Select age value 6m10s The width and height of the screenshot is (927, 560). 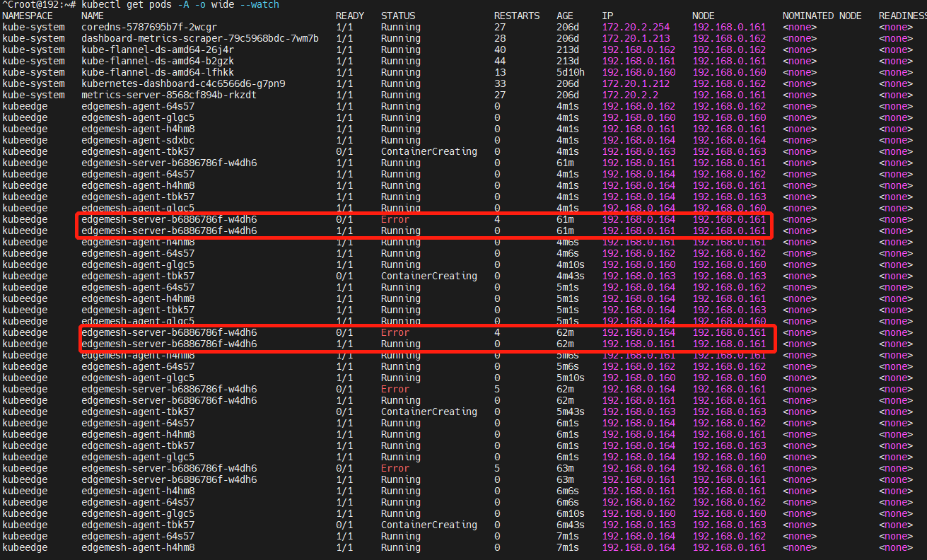tap(571, 513)
